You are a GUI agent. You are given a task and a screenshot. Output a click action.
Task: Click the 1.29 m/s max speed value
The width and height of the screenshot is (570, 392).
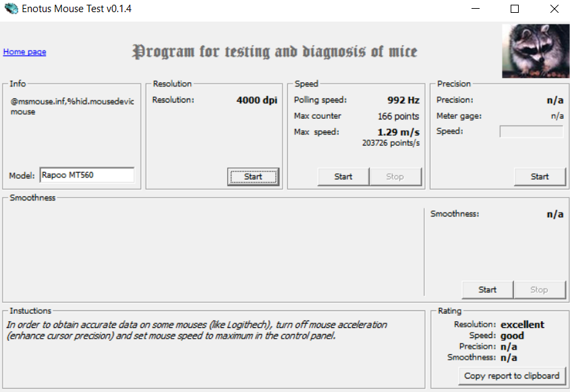(x=399, y=132)
